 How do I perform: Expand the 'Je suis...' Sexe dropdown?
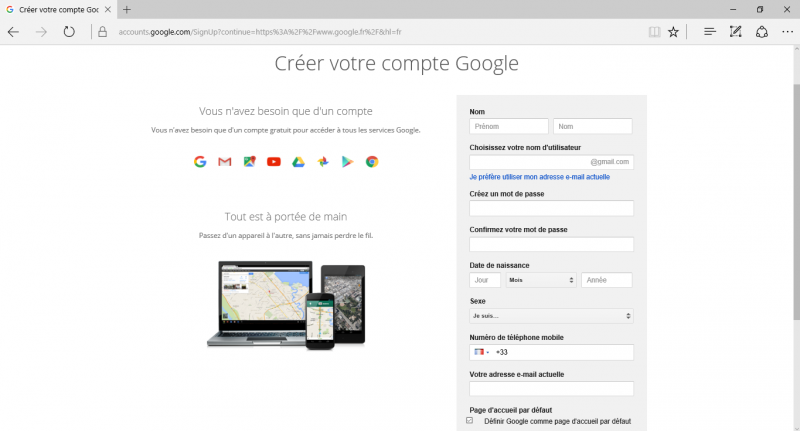pyautogui.click(x=551, y=316)
